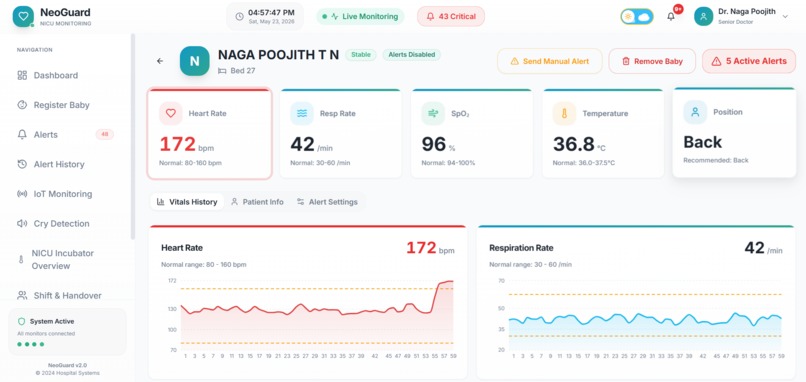Go back using the arrow icon
The height and width of the screenshot is (382, 806).
[x=160, y=61]
